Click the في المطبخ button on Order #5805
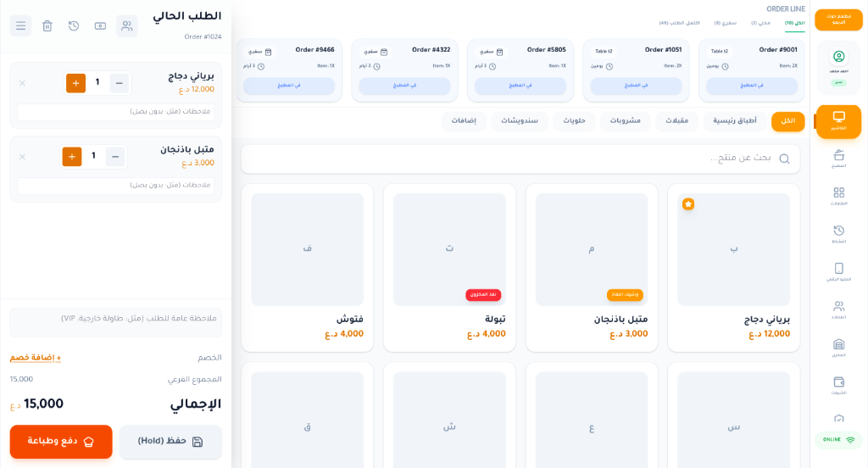 point(520,86)
